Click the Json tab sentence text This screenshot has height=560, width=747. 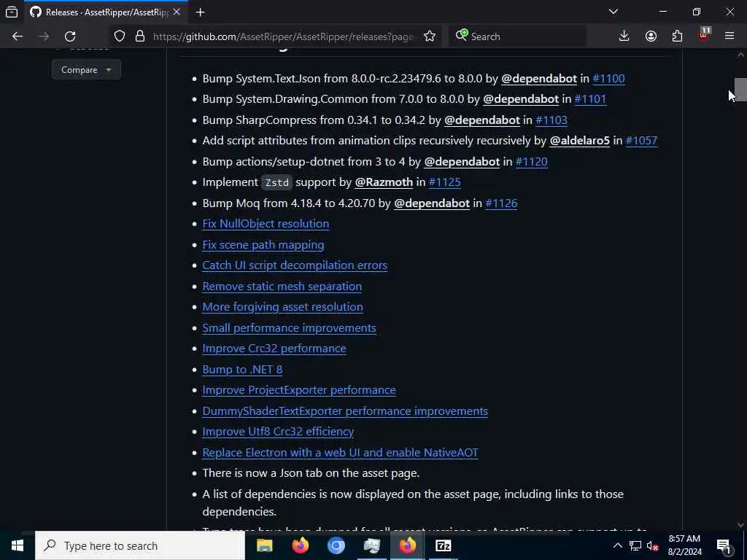coord(311,472)
